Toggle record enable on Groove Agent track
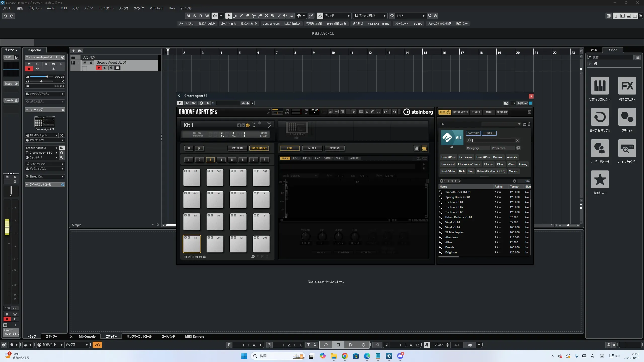 click(x=99, y=68)
